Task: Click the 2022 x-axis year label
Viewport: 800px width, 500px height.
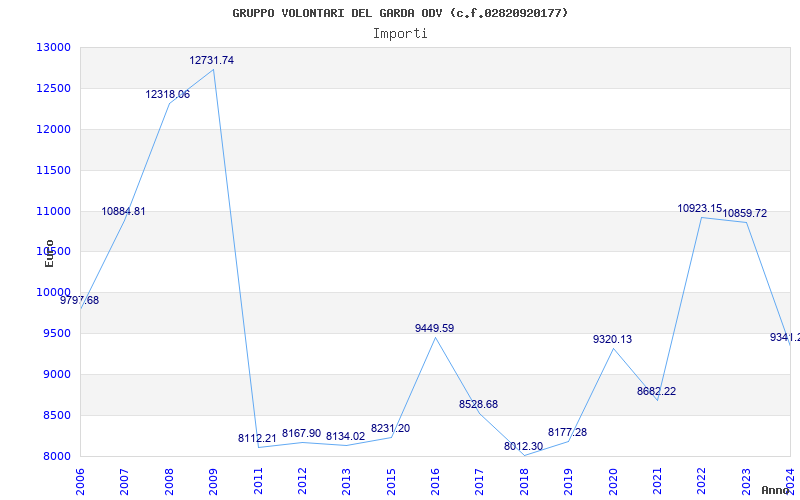Action: click(x=702, y=481)
